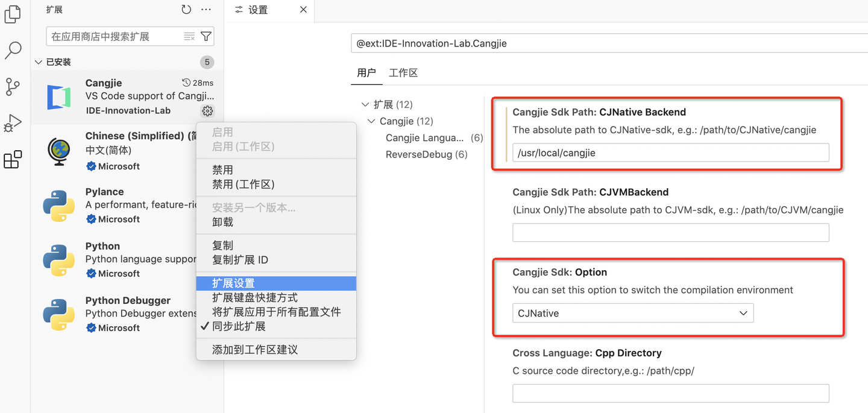
Task: Collapse the 扩展 (12) settings tree node
Action: pos(365,105)
